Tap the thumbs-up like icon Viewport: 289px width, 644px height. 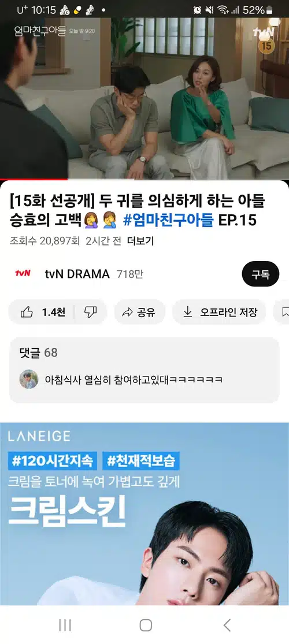[x=27, y=312]
